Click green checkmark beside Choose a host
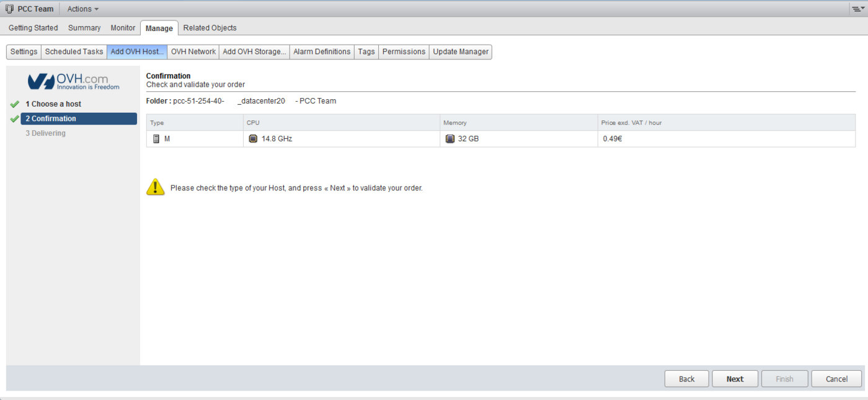Screen dimensions: 868x400 coord(15,104)
